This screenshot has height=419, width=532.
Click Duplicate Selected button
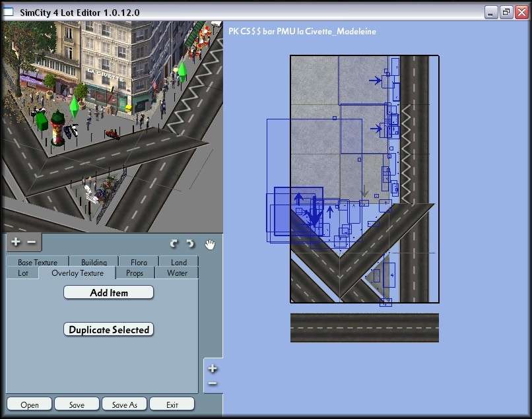tap(108, 329)
